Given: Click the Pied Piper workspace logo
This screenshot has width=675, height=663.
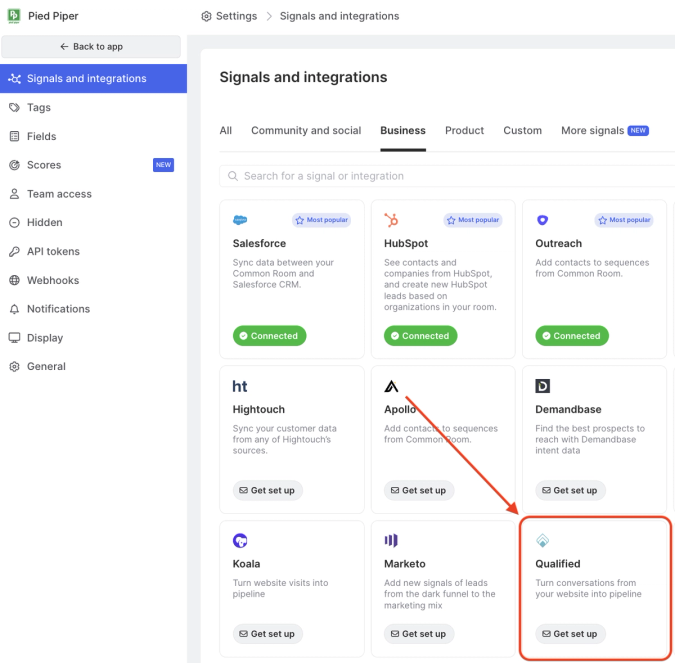Looking at the screenshot, I should click(14, 16).
